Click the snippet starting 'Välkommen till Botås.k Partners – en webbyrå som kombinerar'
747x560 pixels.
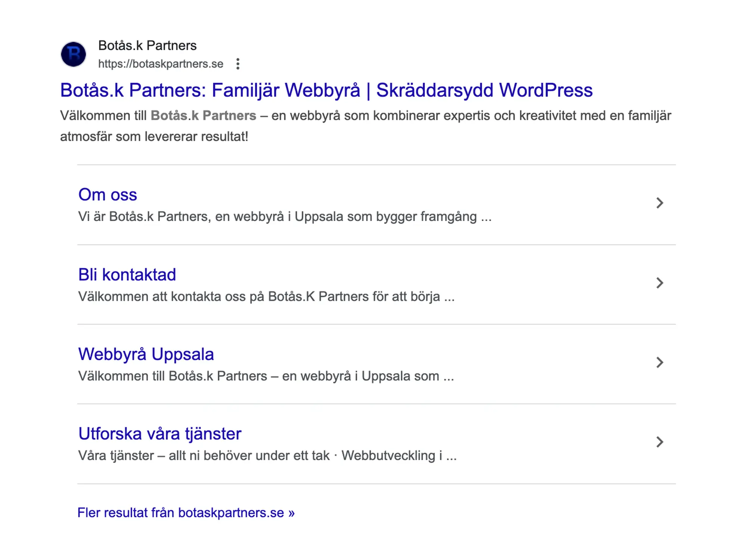366,126
